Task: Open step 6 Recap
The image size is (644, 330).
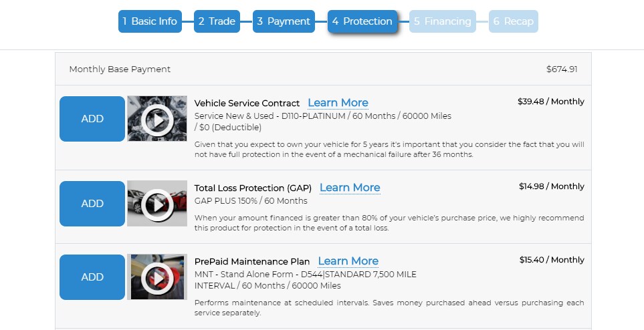Action: (x=514, y=21)
